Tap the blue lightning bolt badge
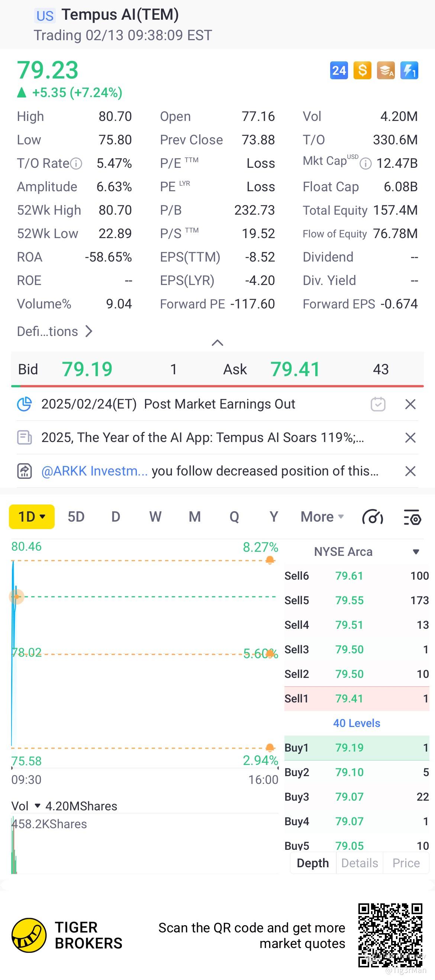This screenshot has height=980, width=435. coord(409,70)
